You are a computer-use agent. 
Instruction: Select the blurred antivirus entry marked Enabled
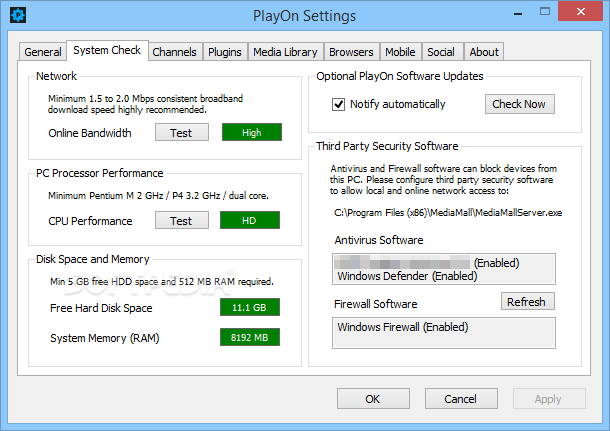tap(426, 263)
